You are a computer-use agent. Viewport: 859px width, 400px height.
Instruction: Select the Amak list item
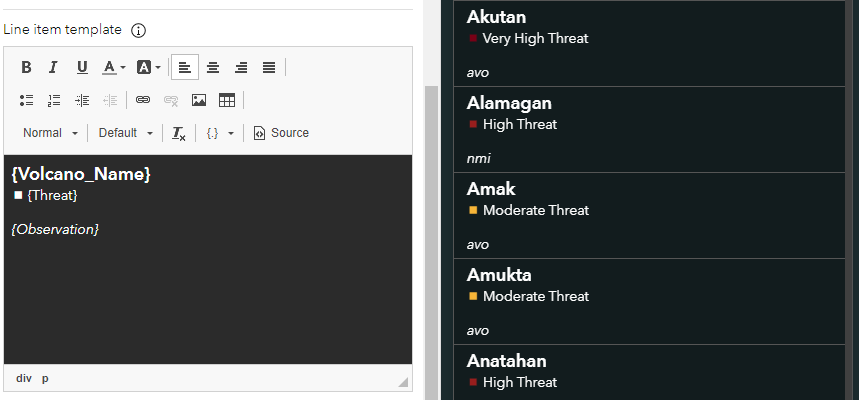(x=649, y=215)
